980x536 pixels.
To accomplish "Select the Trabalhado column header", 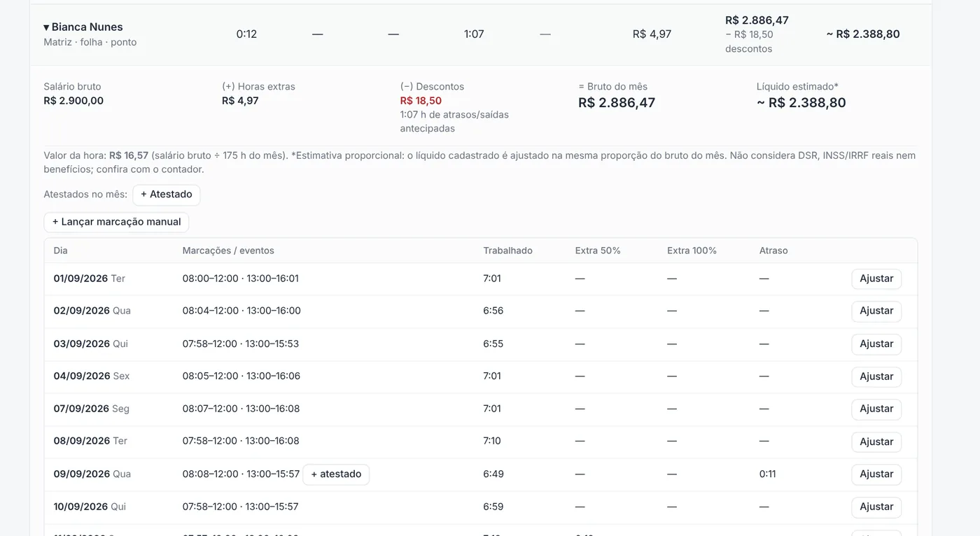I will tap(507, 251).
